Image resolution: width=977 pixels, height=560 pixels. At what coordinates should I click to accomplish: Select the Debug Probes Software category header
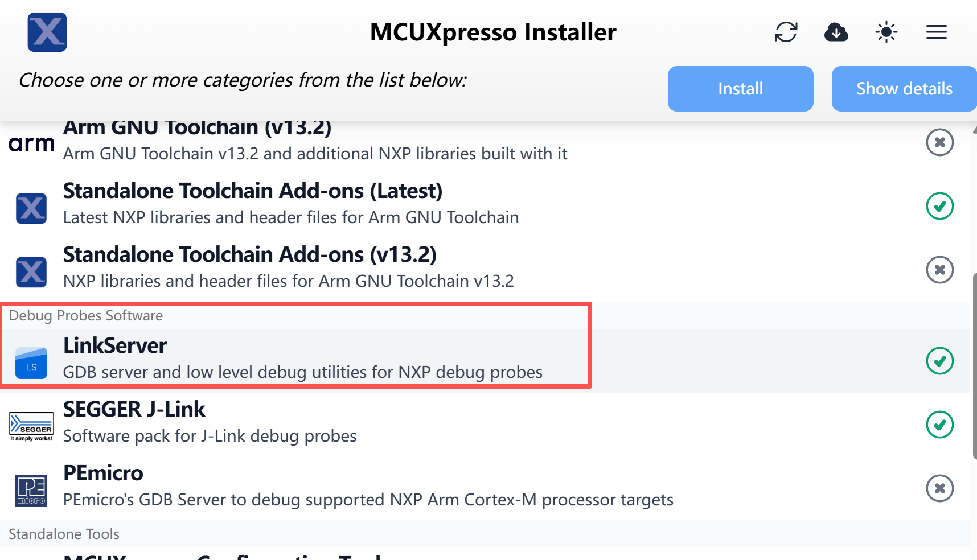pos(86,315)
